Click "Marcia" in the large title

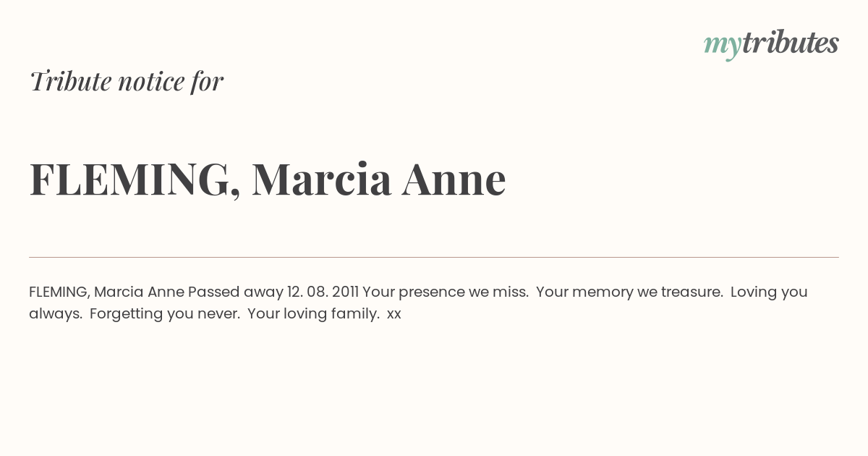[x=322, y=180]
